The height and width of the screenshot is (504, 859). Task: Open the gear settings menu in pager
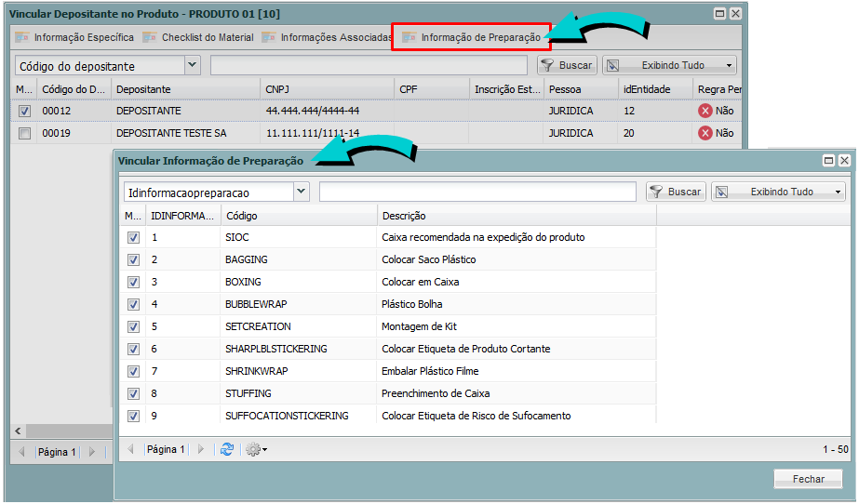[256, 450]
